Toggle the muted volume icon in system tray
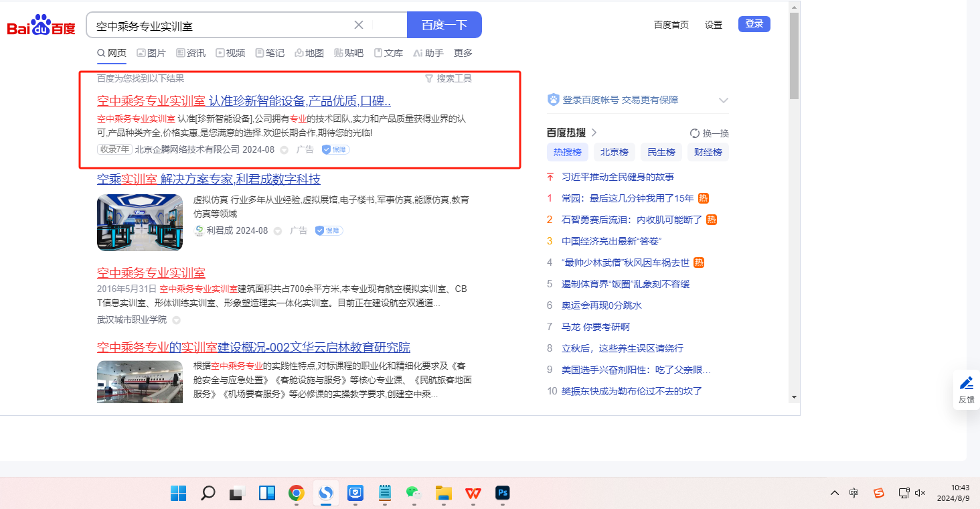The width and height of the screenshot is (980, 509). [920, 494]
